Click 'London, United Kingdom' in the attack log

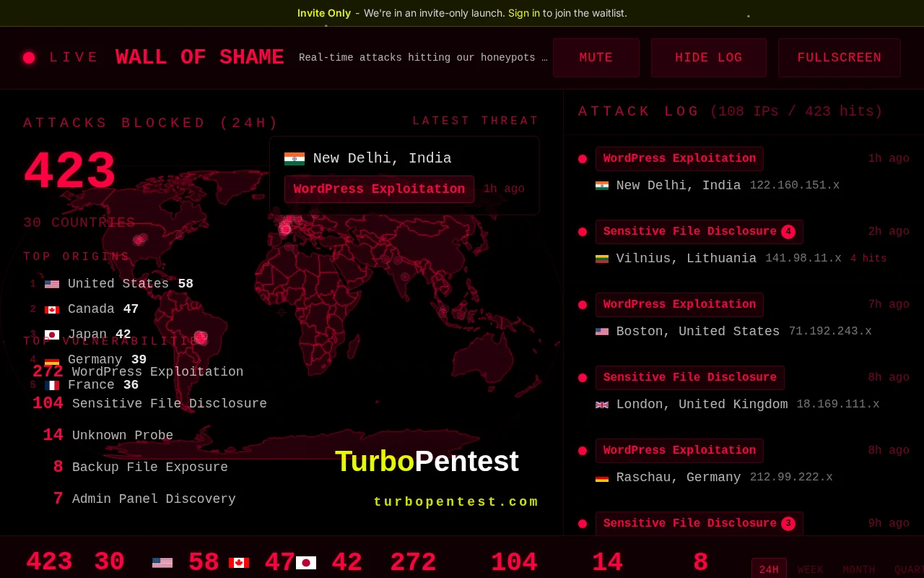[702, 405]
